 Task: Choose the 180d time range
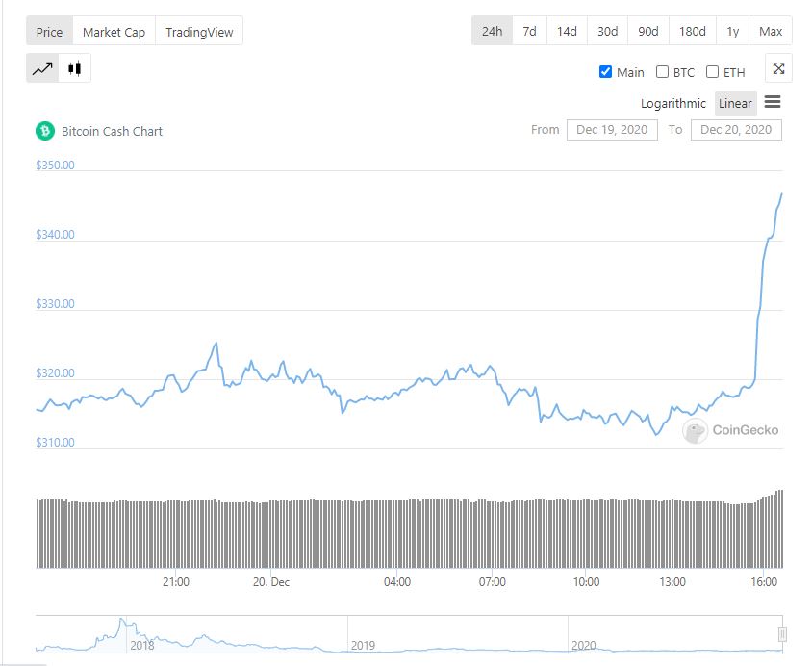tap(693, 31)
